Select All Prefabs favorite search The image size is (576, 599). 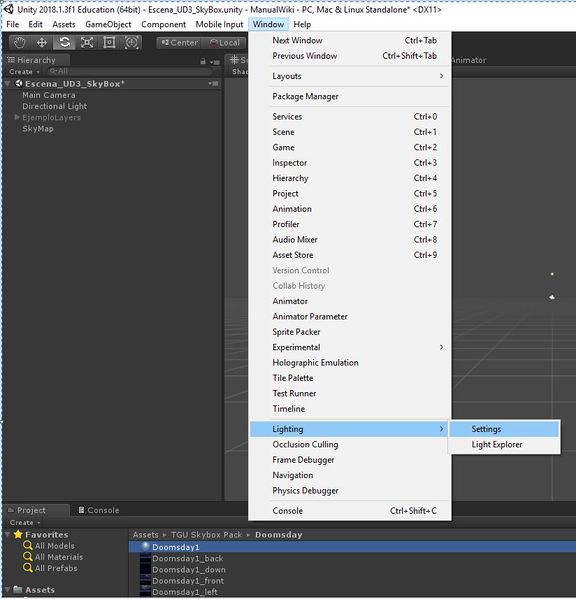click(x=56, y=568)
